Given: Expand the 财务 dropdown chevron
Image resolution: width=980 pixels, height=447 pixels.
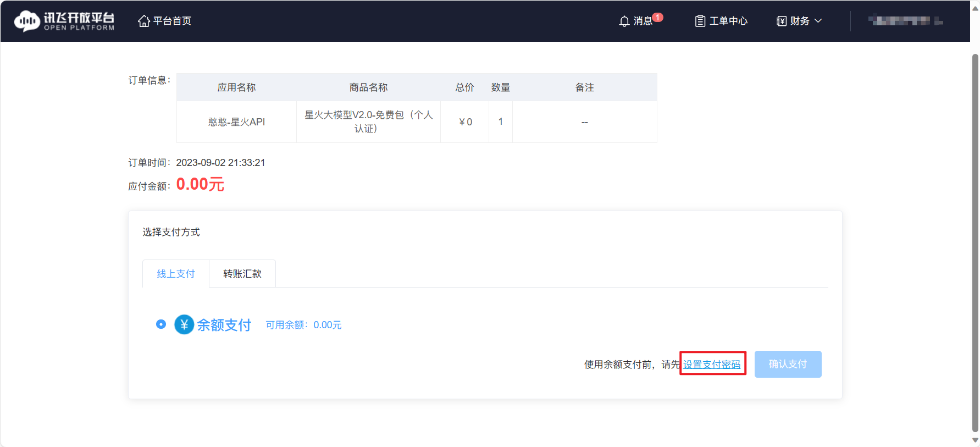Looking at the screenshot, I should [x=818, y=21].
